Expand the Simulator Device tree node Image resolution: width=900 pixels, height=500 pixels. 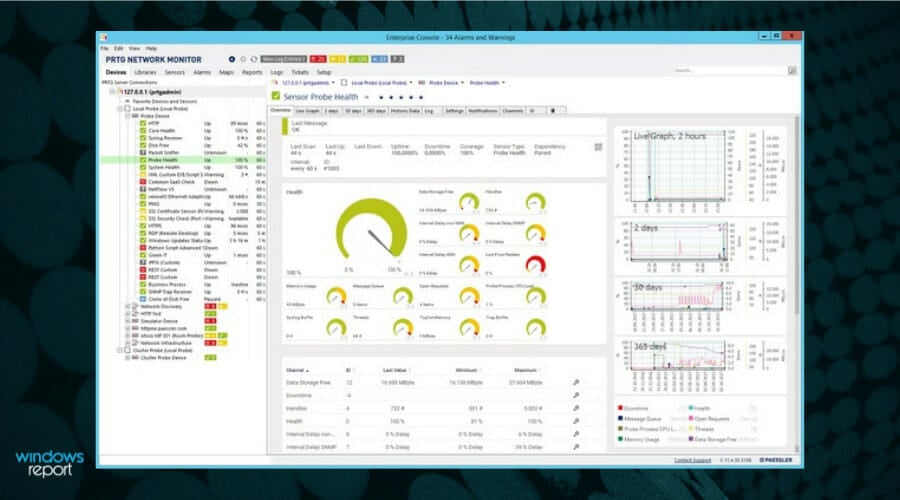click(x=127, y=321)
